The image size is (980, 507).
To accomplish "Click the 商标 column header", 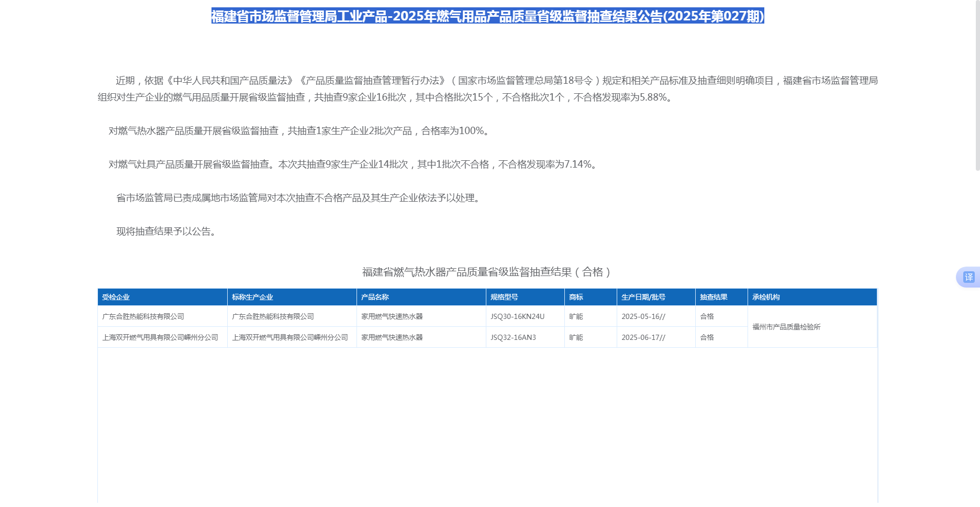I will click(576, 297).
